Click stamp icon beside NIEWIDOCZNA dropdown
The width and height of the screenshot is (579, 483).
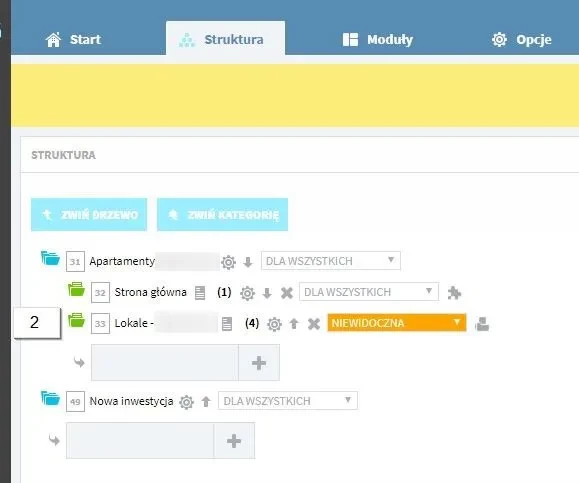[x=482, y=324]
